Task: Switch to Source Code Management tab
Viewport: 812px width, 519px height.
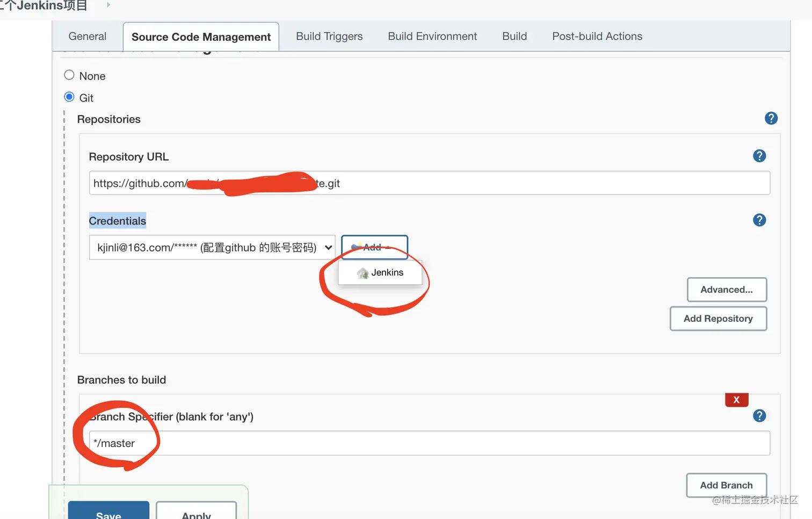Action: [201, 37]
